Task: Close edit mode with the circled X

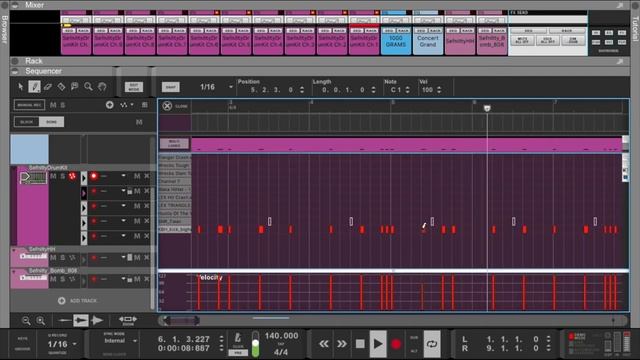Action: [x=167, y=106]
